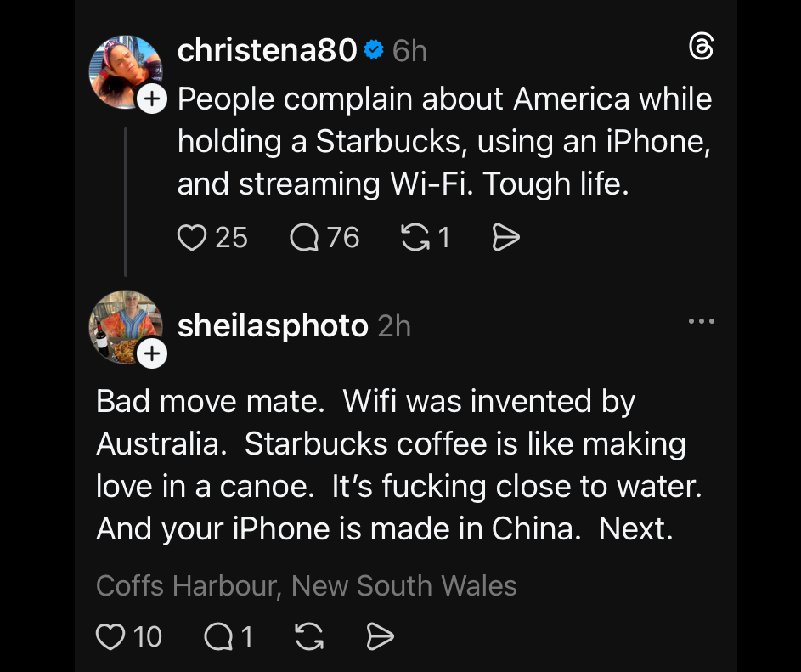Repost christena80's post
The height and width of the screenshot is (672, 801).
coord(415,238)
